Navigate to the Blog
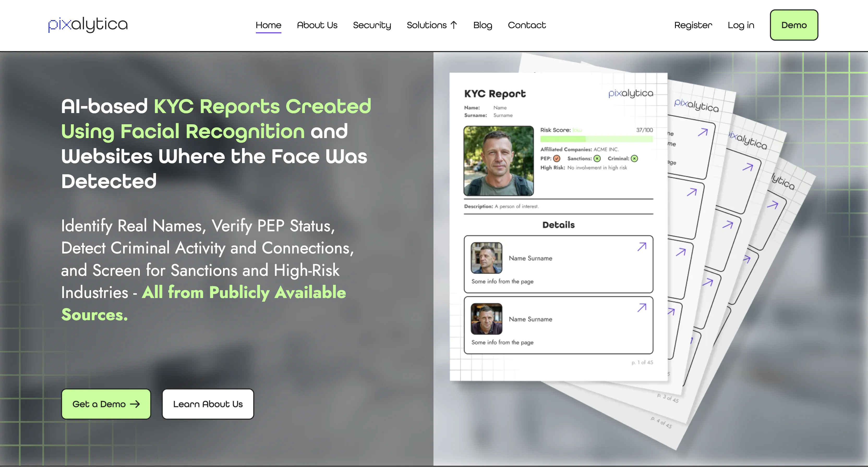This screenshot has width=868, height=471. [483, 25]
